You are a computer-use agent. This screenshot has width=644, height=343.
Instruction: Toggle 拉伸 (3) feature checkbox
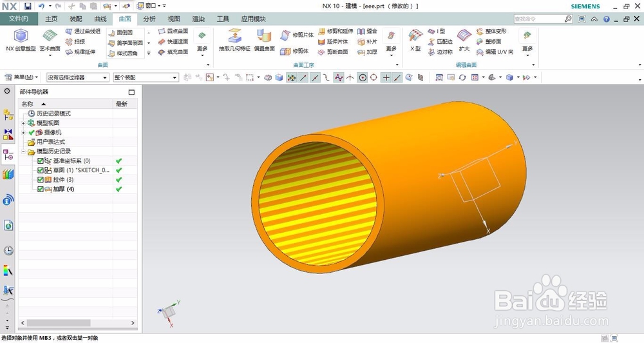40,180
